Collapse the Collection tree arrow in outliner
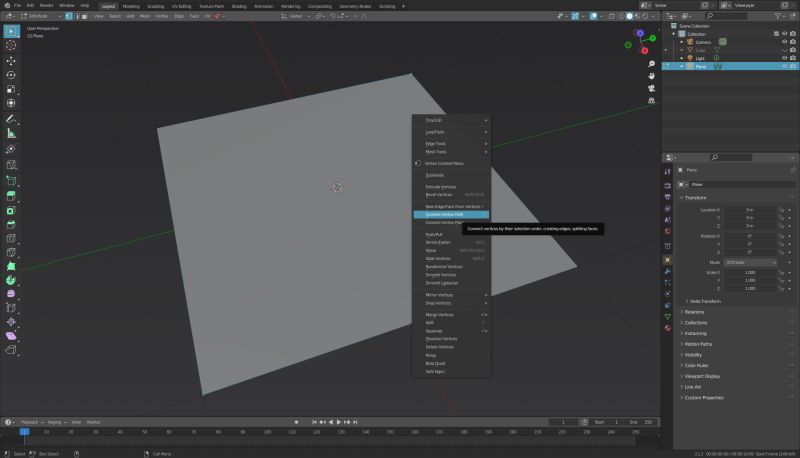 click(x=673, y=34)
